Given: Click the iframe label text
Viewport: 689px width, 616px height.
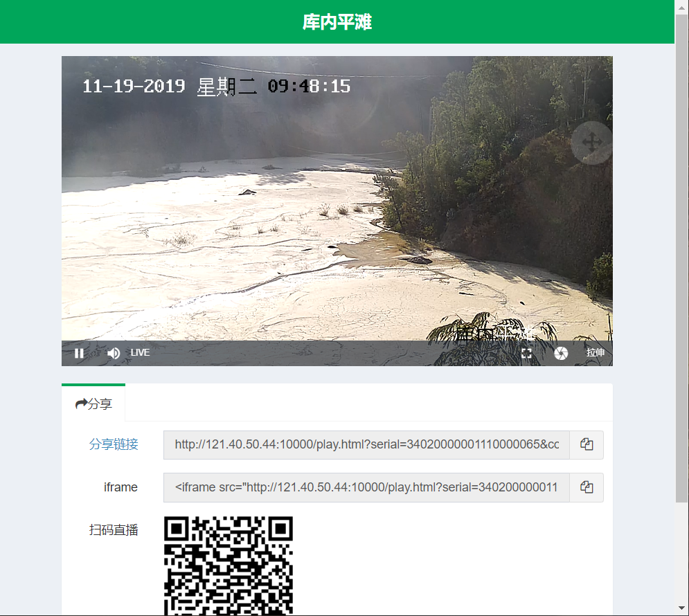Looking at the screenshot, I should coord(120,487).
